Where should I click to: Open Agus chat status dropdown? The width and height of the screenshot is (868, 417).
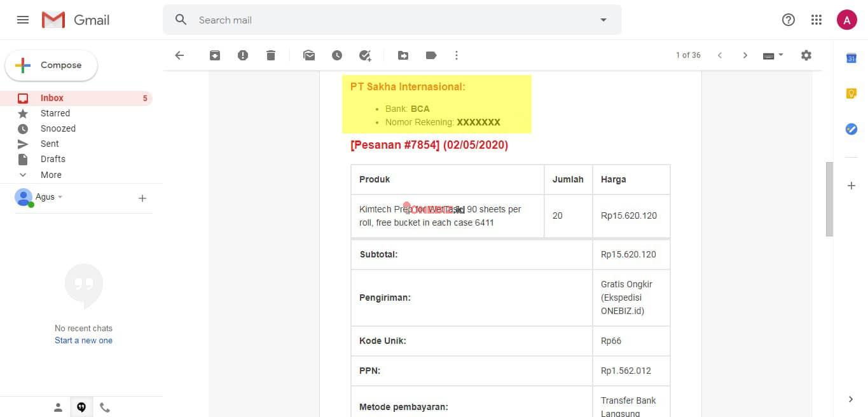click(49, 197)
